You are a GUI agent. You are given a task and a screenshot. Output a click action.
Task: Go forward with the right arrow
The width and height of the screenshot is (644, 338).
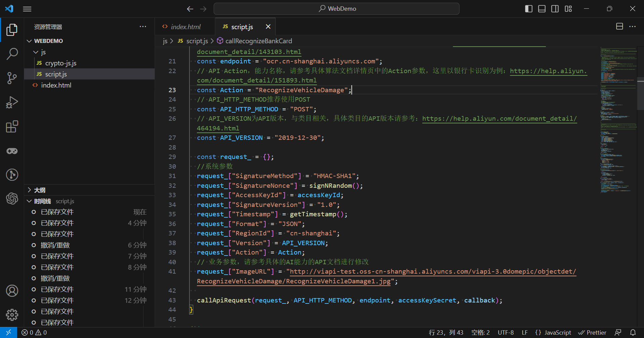[203, 9]
